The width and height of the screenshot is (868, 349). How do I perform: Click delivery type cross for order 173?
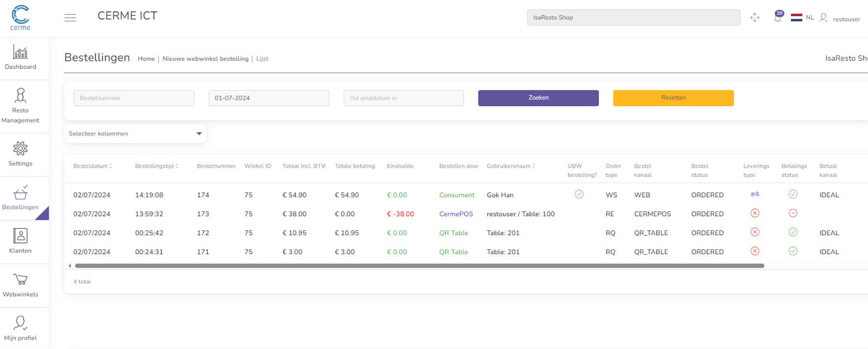click(755, 213)
